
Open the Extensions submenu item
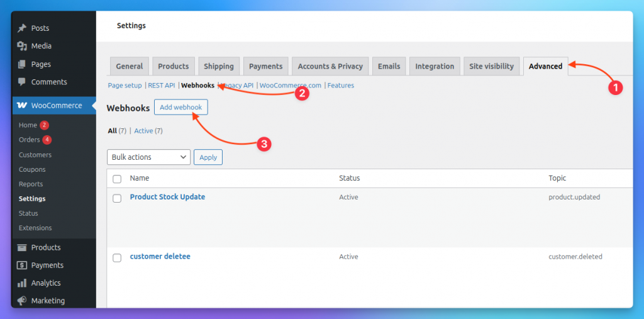(35, 228)
